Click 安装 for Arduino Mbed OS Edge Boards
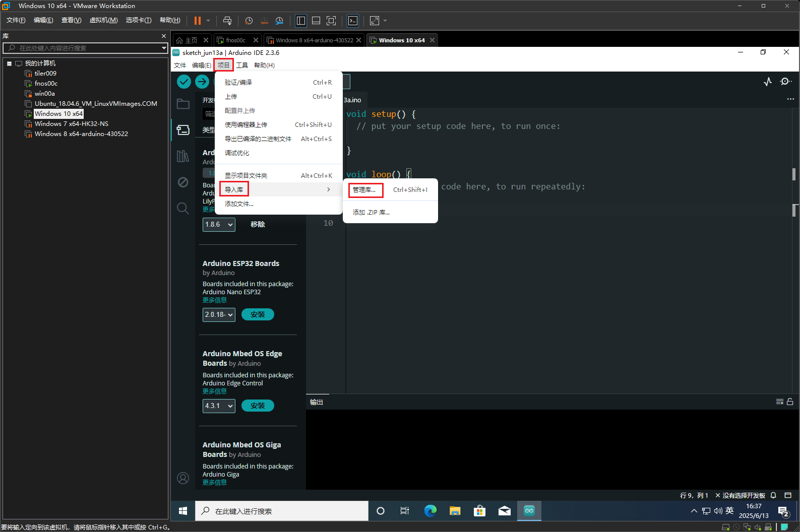 [258, 406]
